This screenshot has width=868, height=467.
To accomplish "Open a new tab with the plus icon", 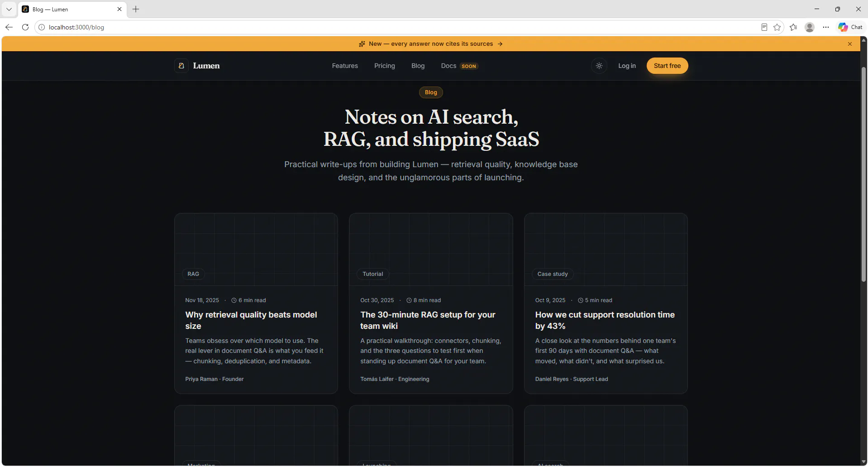I will 136,9.
